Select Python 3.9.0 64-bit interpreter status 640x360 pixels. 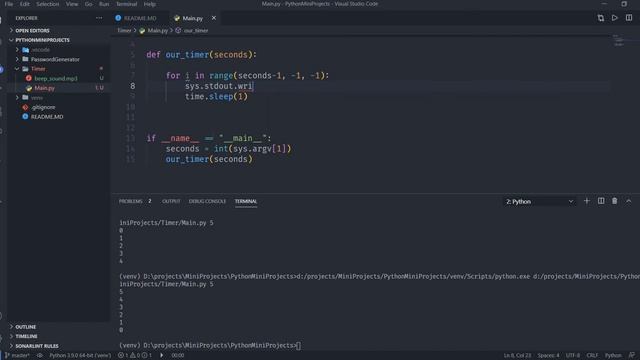80,356
